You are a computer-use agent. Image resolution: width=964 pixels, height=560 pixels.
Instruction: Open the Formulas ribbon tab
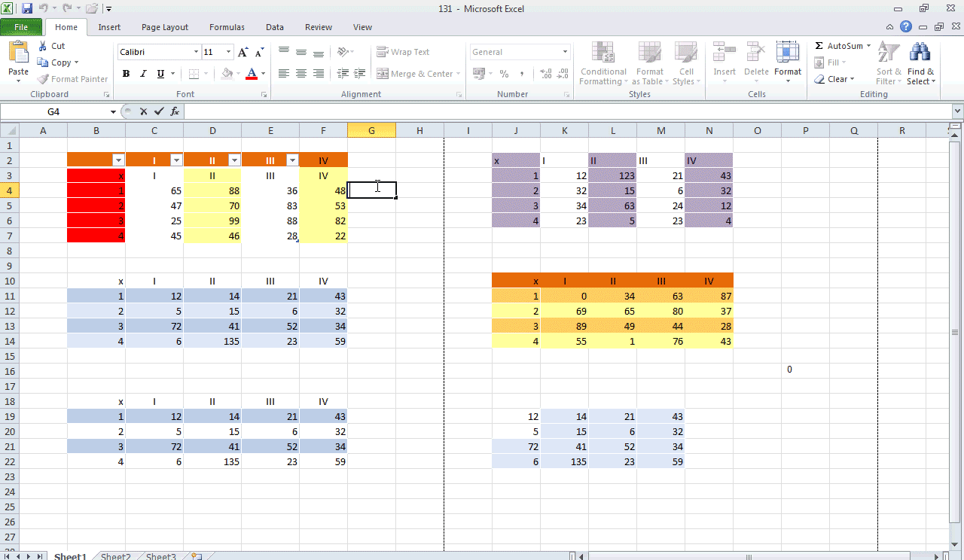point(227,27)
